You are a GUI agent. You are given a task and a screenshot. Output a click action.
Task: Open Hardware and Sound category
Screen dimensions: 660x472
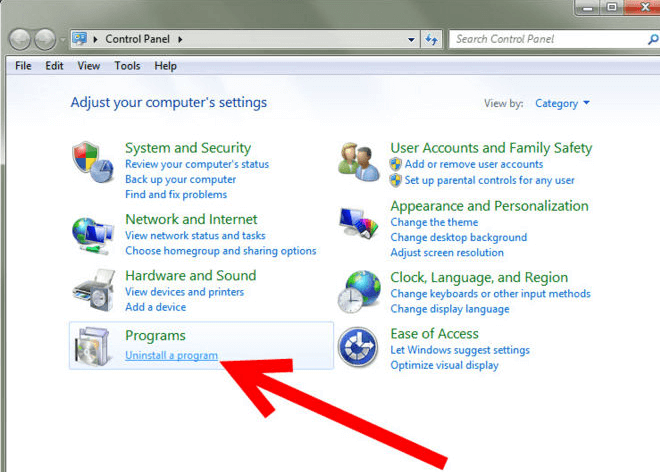tap(191, 276)
